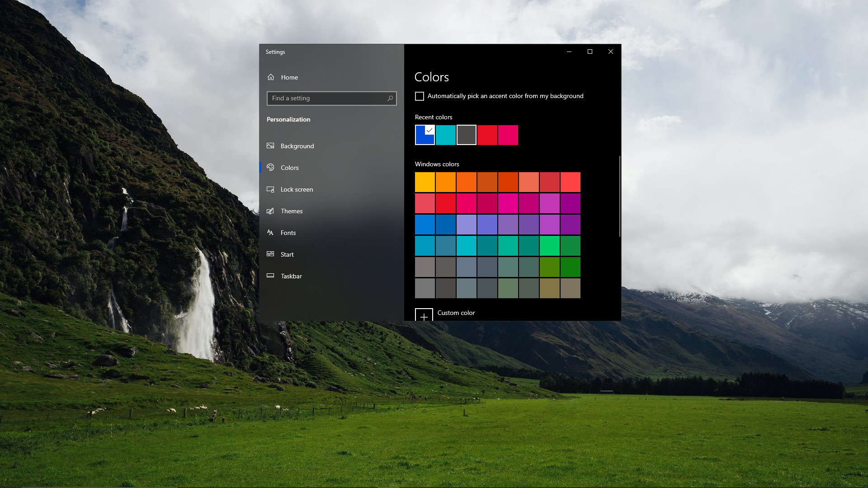The image size is (868, 488).
Task: Click the Background picture icon in sidebar
Action: [x=270, y=146]
